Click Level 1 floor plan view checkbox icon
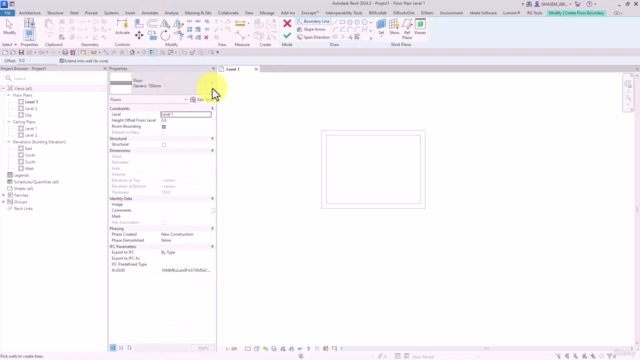The image size is (640, 360). click(21, 102)
